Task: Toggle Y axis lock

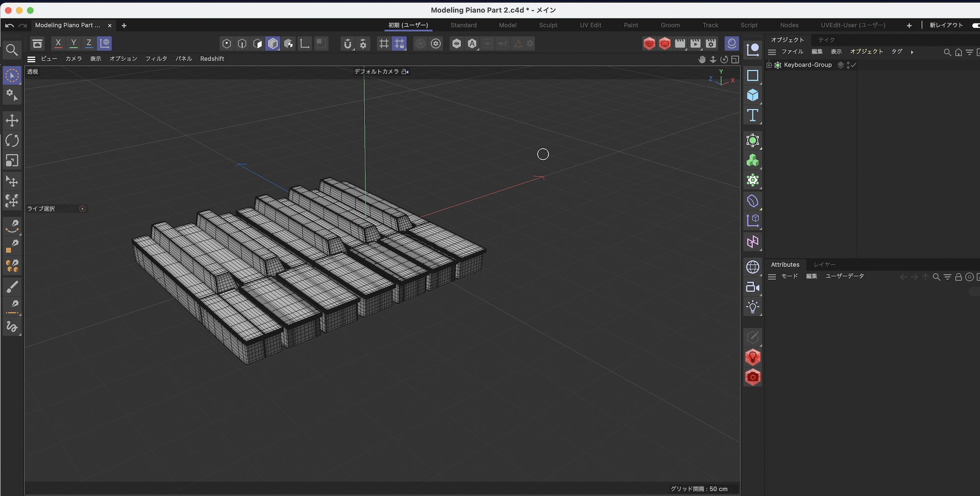Action: tap(73, 44)
